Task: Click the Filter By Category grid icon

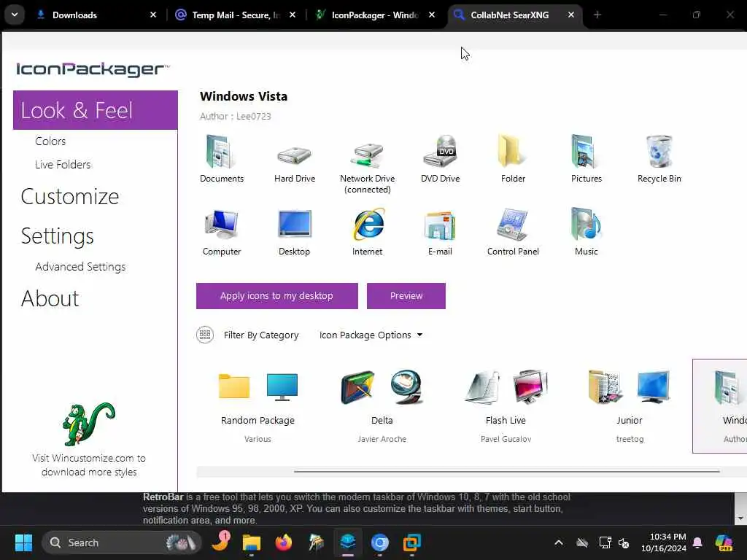Action: (205, 335)
